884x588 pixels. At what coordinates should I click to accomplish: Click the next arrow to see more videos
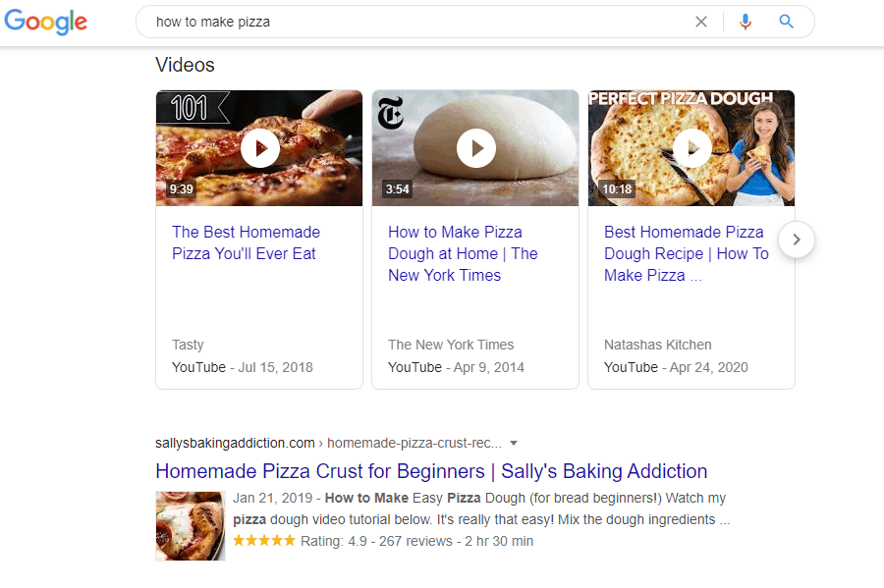(796, 240)
